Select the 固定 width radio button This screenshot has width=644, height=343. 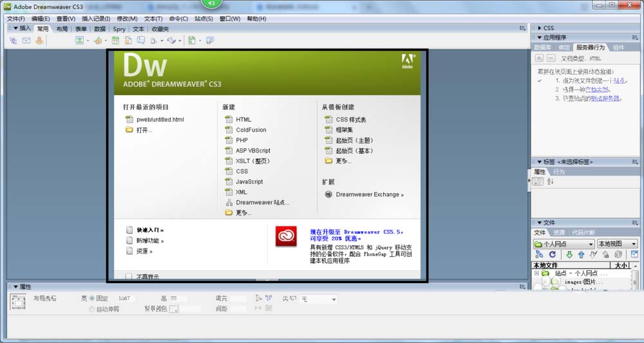pos(91,299)
